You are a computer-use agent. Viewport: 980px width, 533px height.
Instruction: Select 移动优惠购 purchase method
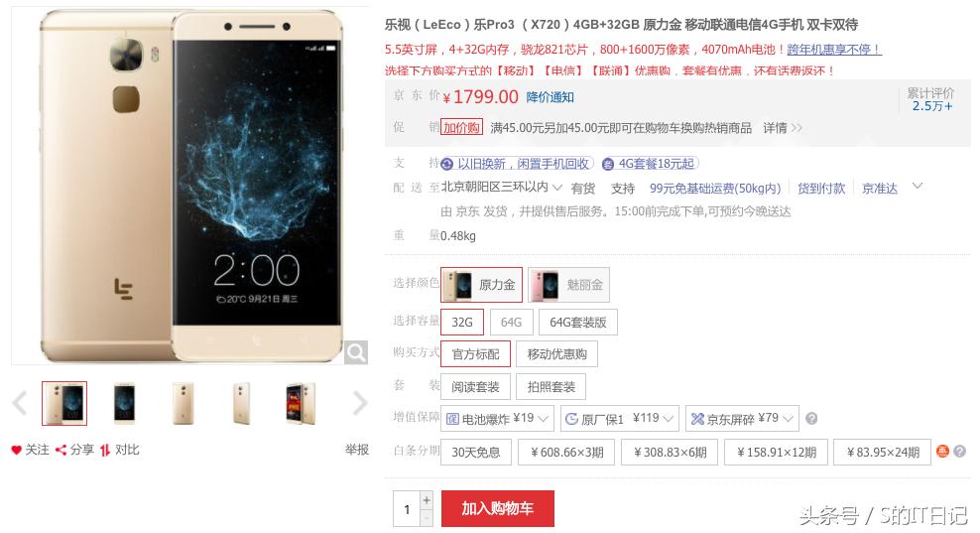pyautogui.click(x=556, y=354)
